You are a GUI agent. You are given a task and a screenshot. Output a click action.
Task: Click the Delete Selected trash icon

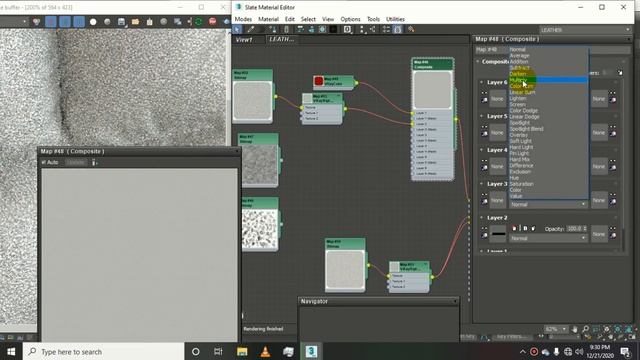click(286, 29)
